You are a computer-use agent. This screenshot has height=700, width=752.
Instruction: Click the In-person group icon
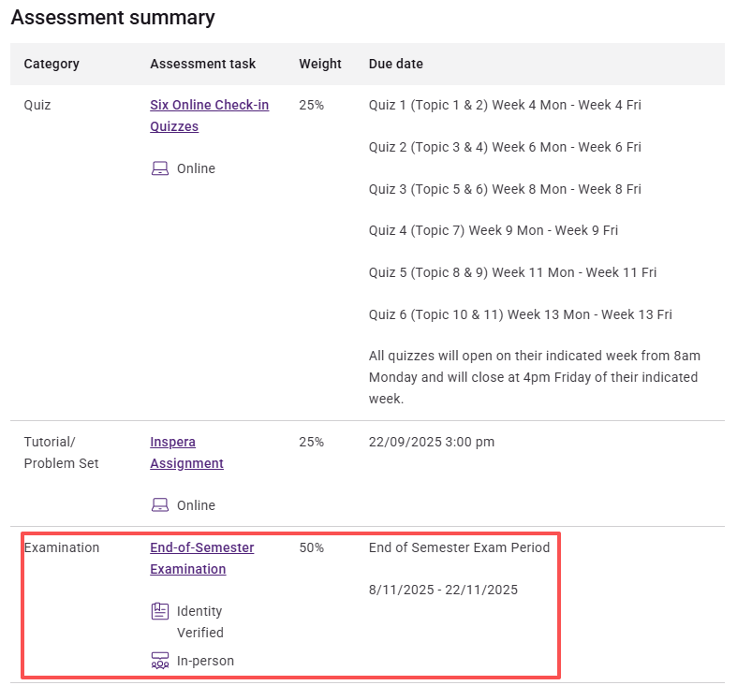pyautogui.click(x=160, y=661)
